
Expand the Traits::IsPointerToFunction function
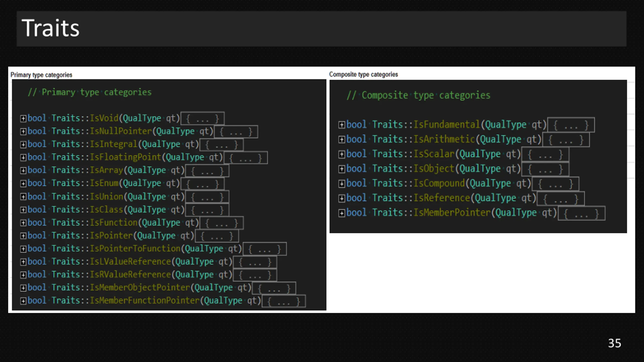pyautogui.click(x=23, y=249)
